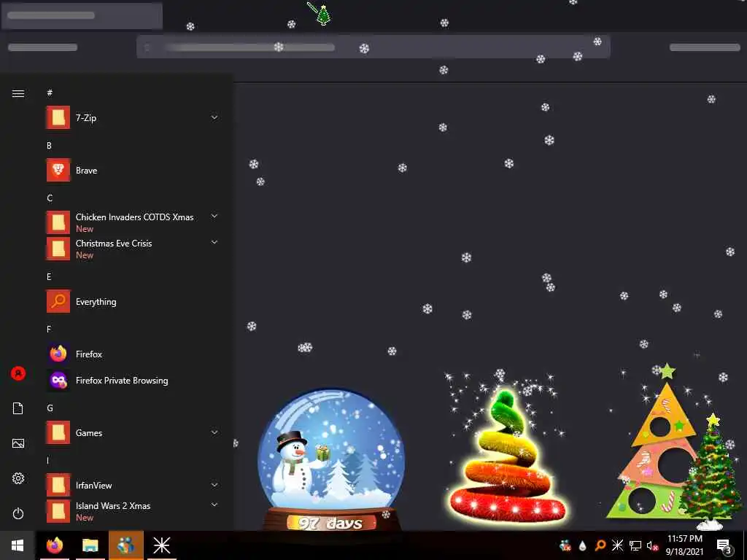Screen dimensions: 747x560
Task: Click the E letter header in app list
Action: click(x=49, y=276)
